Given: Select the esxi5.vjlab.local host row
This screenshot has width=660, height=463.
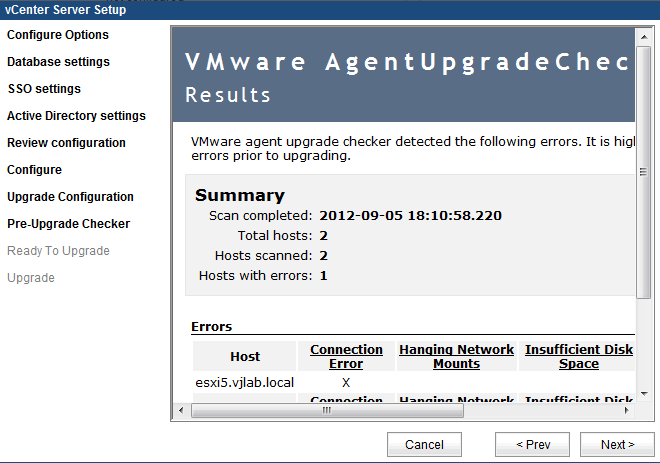Looking at the screenshot, I should 244,382.
